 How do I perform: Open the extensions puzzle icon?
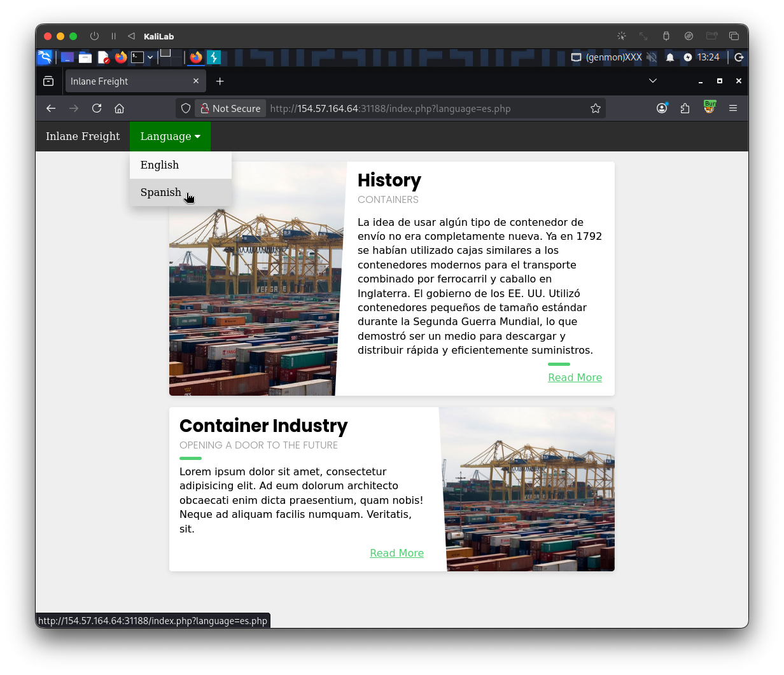(x=685, y=109)
